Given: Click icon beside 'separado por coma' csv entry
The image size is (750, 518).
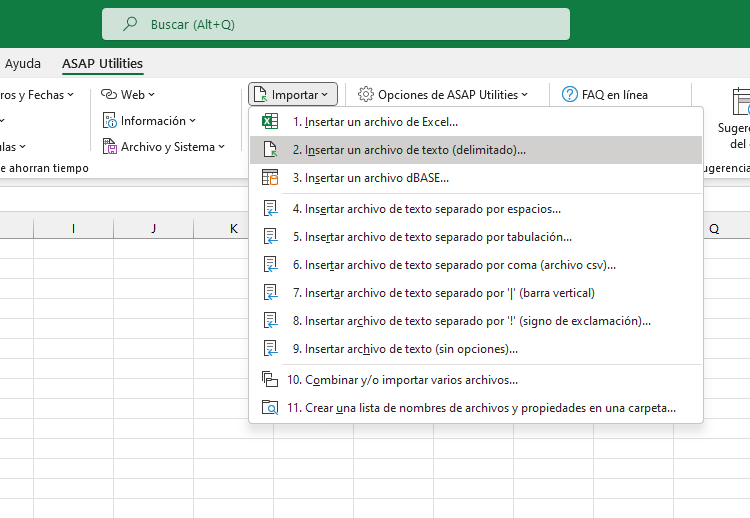Looking at the screenshot, I should [x=270, y=265].
